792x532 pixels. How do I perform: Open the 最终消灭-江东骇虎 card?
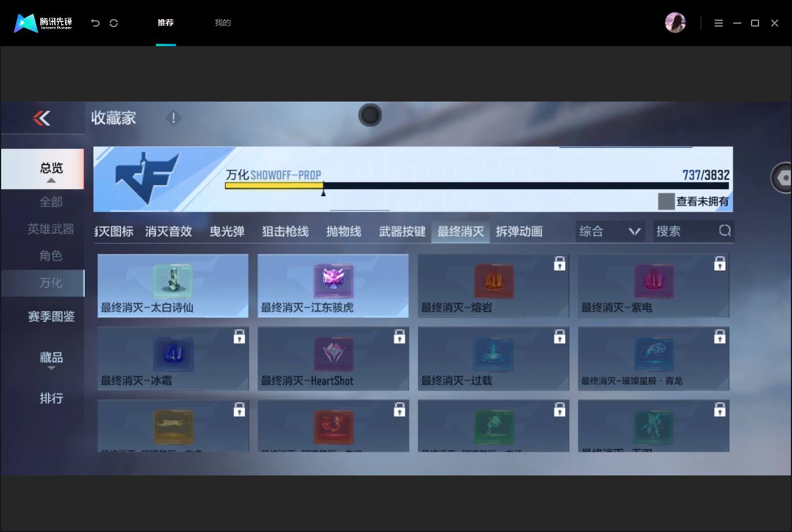333,286
